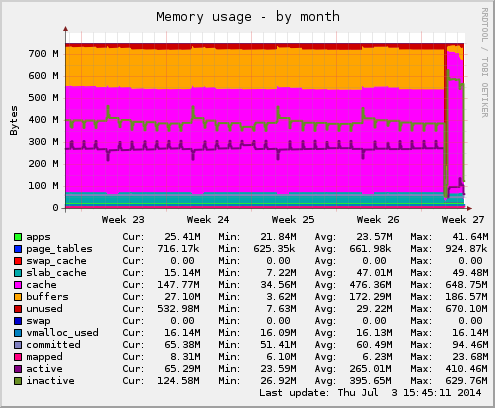Click the 'Week 24' axis label

point(208,220)
